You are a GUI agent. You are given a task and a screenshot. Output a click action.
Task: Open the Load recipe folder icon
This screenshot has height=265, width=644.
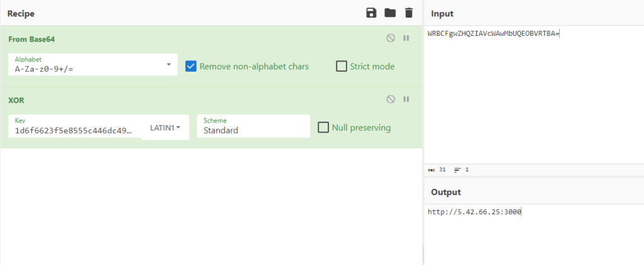pyautogui.click(x=390, y=13)
